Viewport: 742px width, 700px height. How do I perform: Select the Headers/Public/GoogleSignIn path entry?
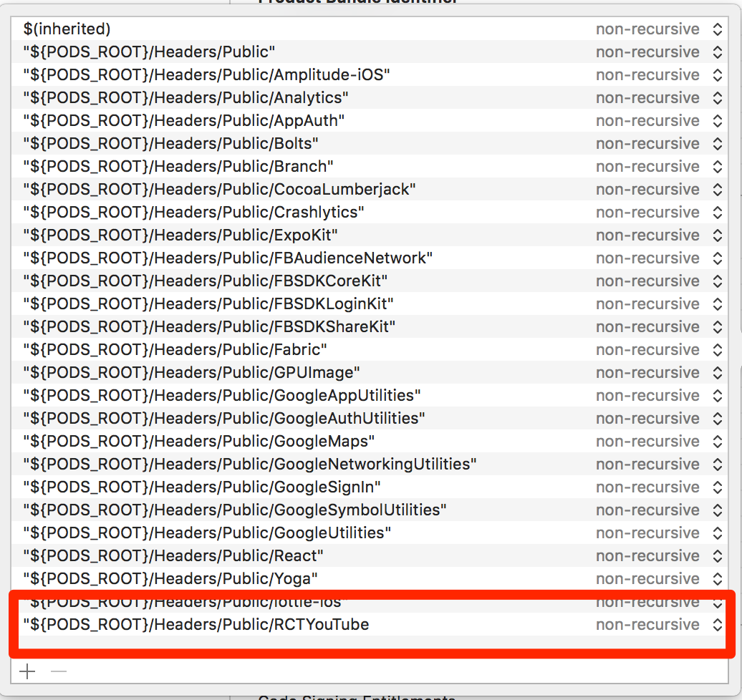point(201,487)
